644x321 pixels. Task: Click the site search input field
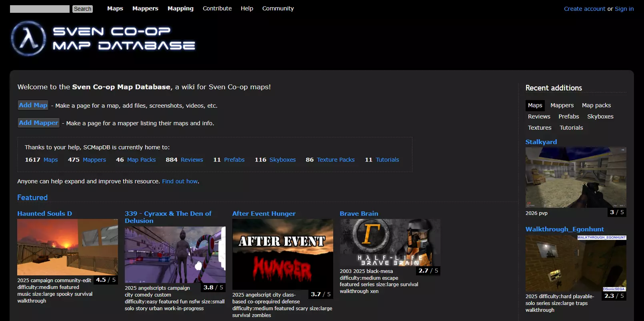click(40, 9)
